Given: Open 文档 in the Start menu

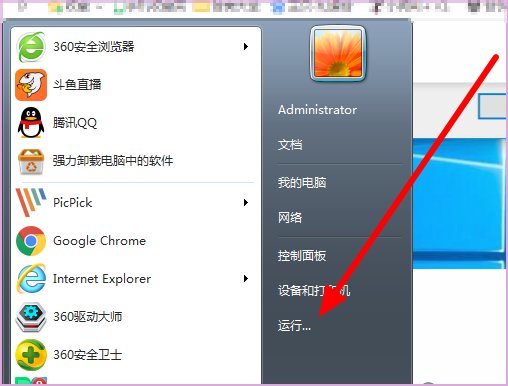Looking at the screenshot, I should tap(290, 145).
